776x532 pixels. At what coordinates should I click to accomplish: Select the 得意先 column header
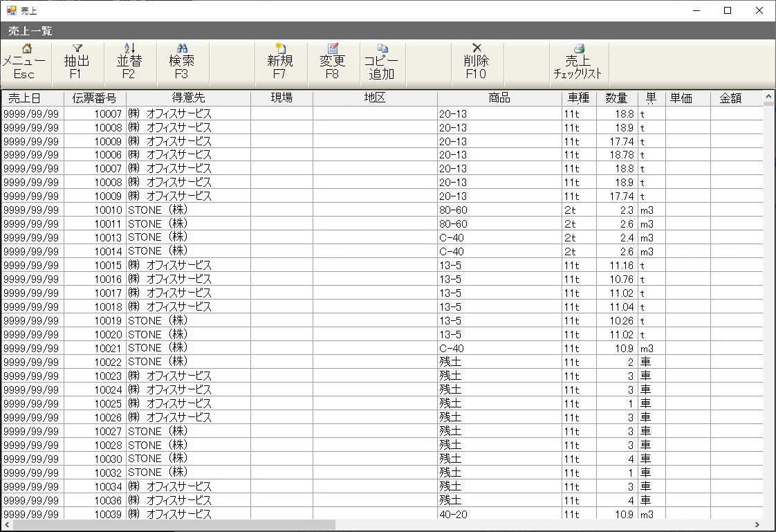(x=188, y=98)
